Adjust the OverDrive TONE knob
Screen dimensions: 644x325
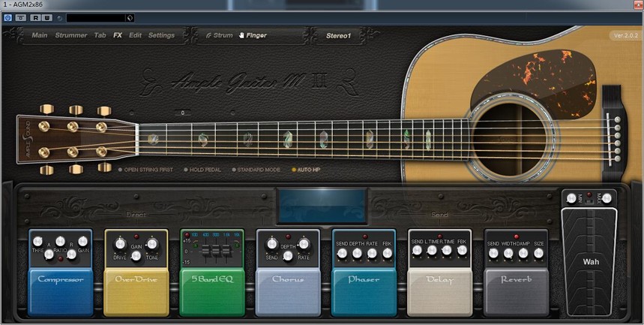[x=152, y=244]
